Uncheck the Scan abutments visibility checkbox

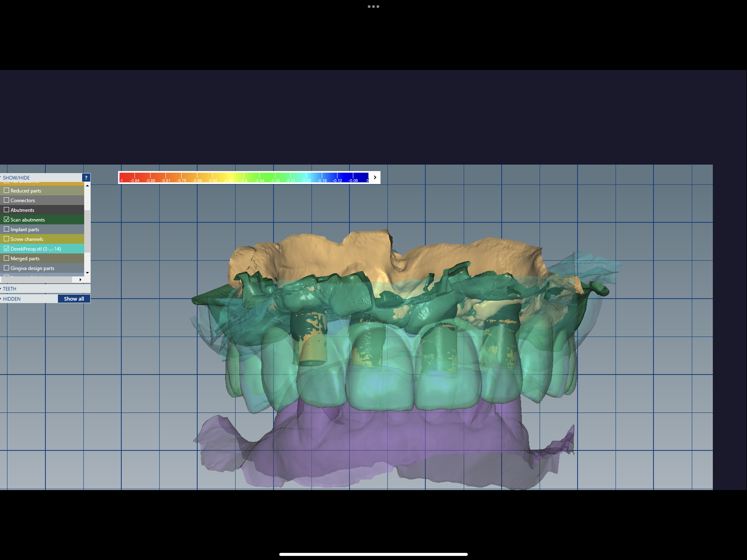click(x=7, y=219)
